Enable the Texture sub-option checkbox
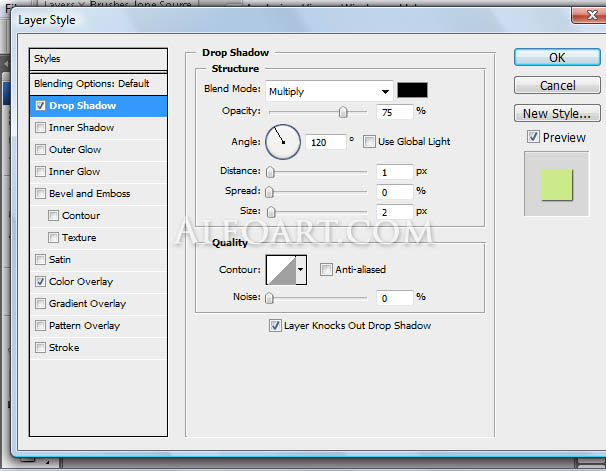 (x=53, y=237)
